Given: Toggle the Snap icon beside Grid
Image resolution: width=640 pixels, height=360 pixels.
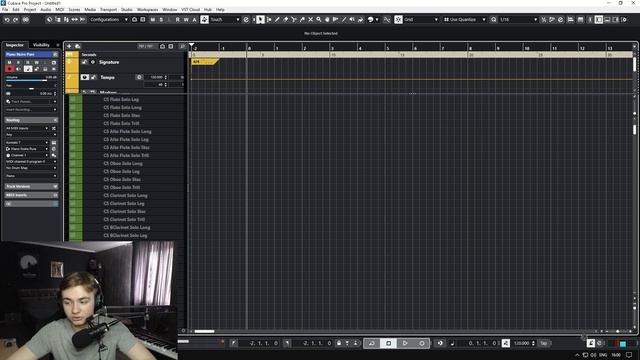Looking at the screenshot, I should [x=398, y=20].
